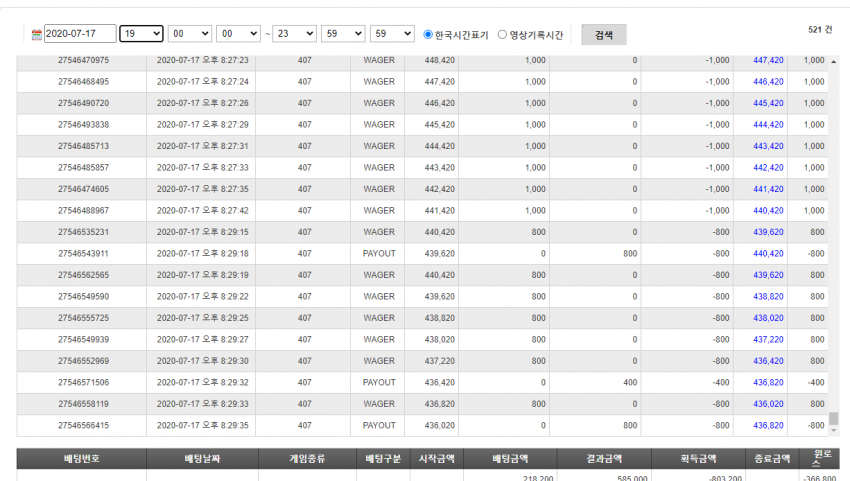Click the date field showing 2020-07-17

pos(80,34)
